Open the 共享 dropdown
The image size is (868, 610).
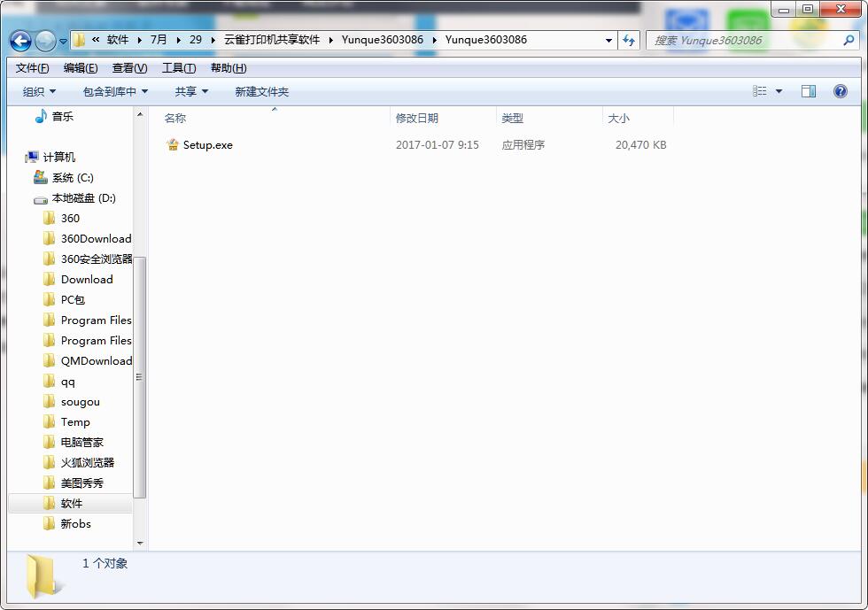[x=191, y=92]
